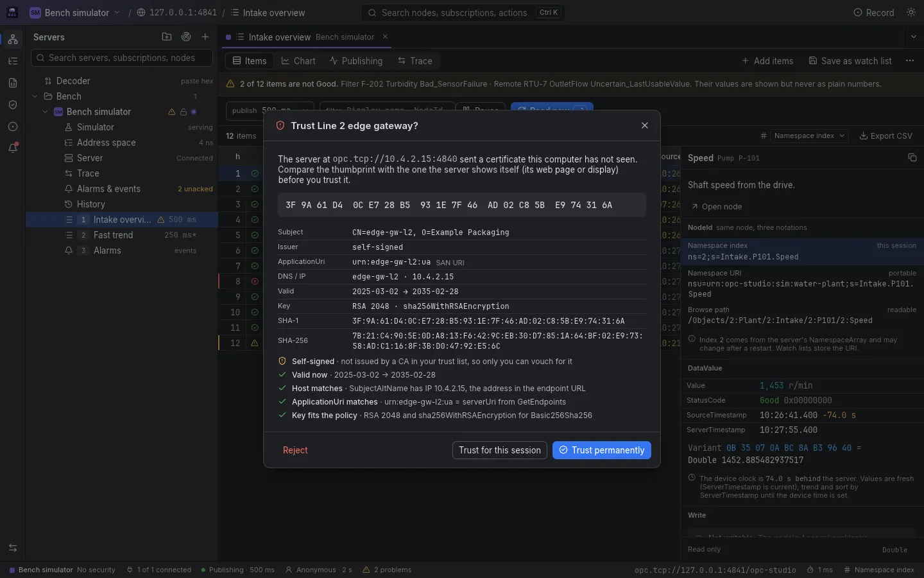Click the new folder icon in Servers header
This screenshot has width=924, height=578.
[x=167, y=37]
